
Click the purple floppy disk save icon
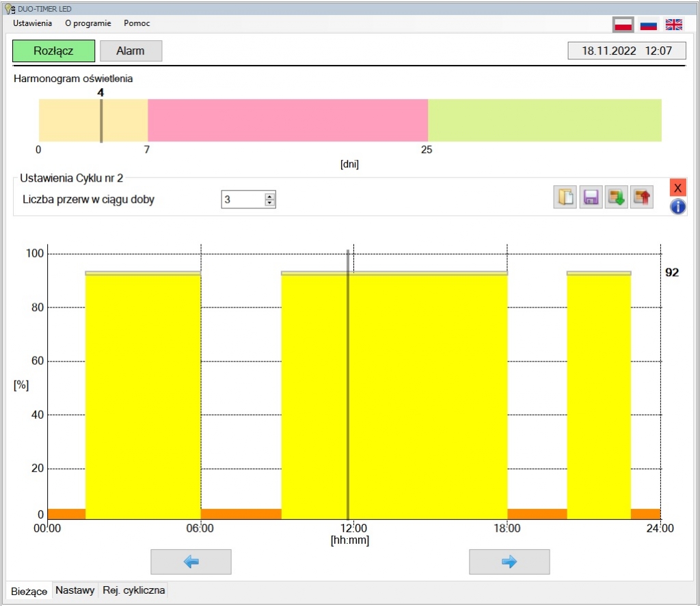coord(591,198)
